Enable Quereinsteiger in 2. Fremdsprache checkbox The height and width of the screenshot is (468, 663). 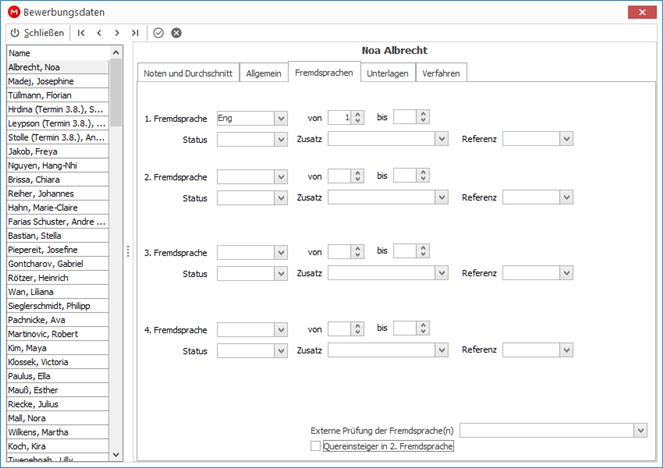click(x=315, y=446)
